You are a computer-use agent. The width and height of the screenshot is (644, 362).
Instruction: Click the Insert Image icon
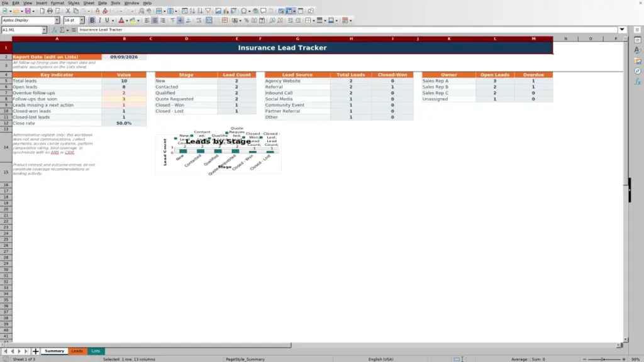pyautogui.click(x=218, y=11)
